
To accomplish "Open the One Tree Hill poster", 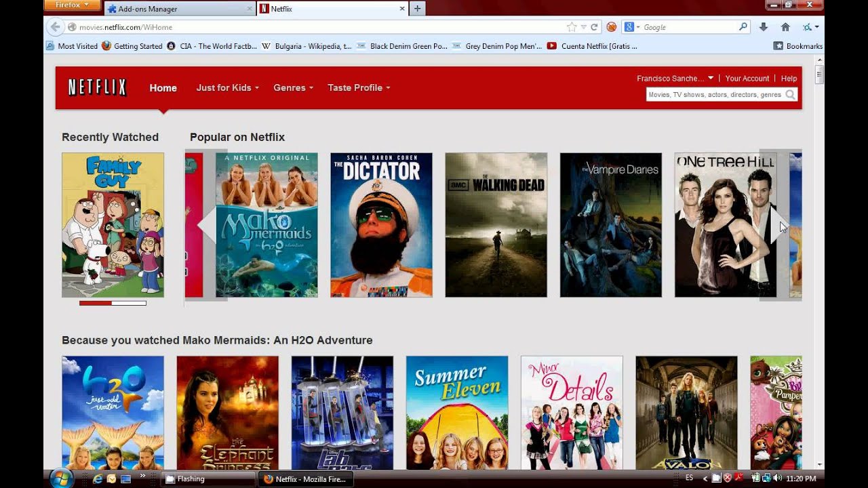I will coord(726,225).
